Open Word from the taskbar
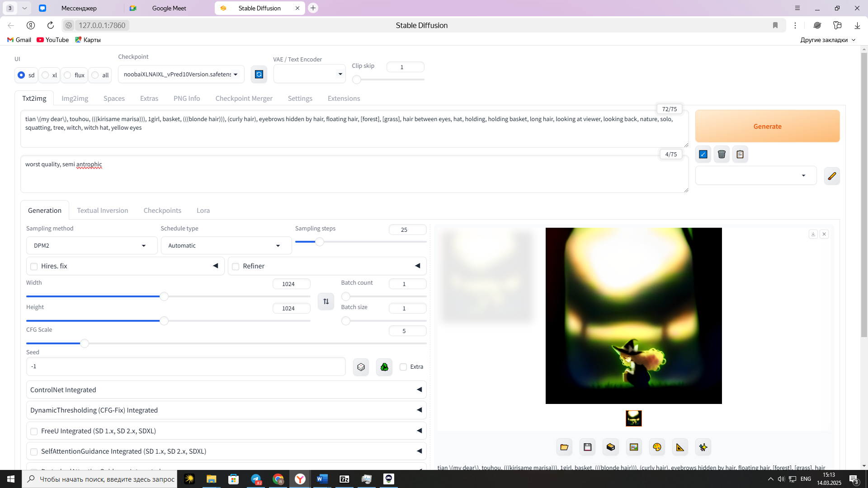This screenshot has width=868, height=488. tap(322, 479)
